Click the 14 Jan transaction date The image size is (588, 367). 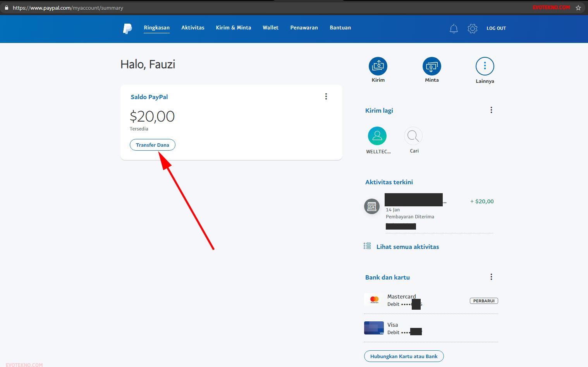click(393, 210)
